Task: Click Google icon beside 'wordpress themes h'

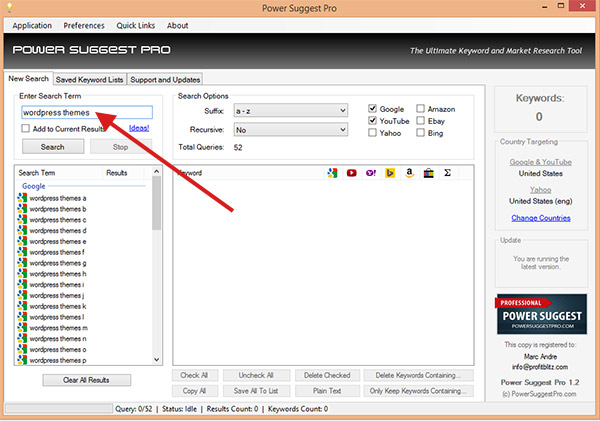Action: (x=22, y=274)
